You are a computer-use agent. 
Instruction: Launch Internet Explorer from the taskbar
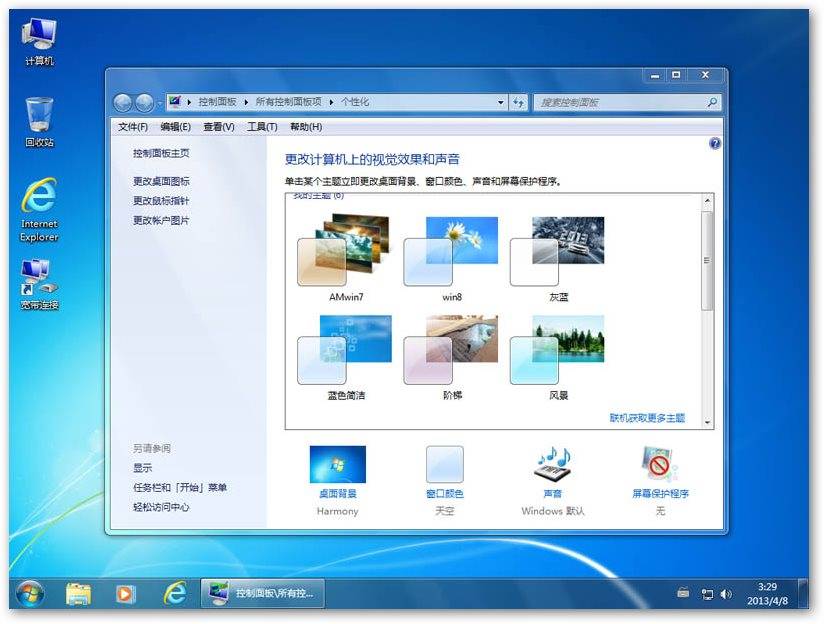(174, 594)
